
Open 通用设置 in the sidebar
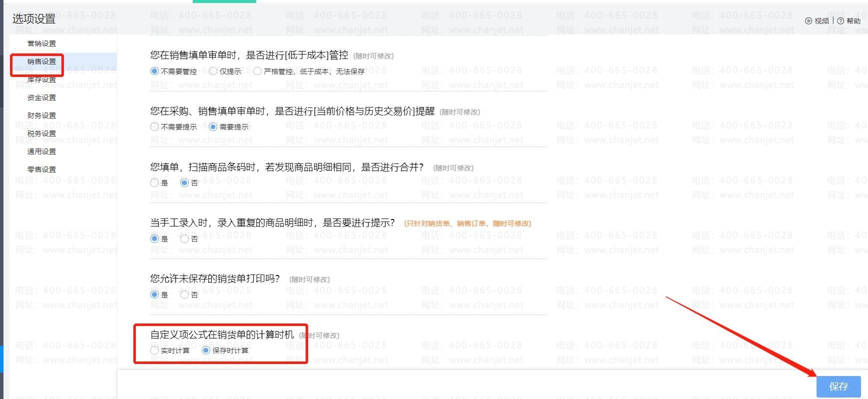pos(41,151)
